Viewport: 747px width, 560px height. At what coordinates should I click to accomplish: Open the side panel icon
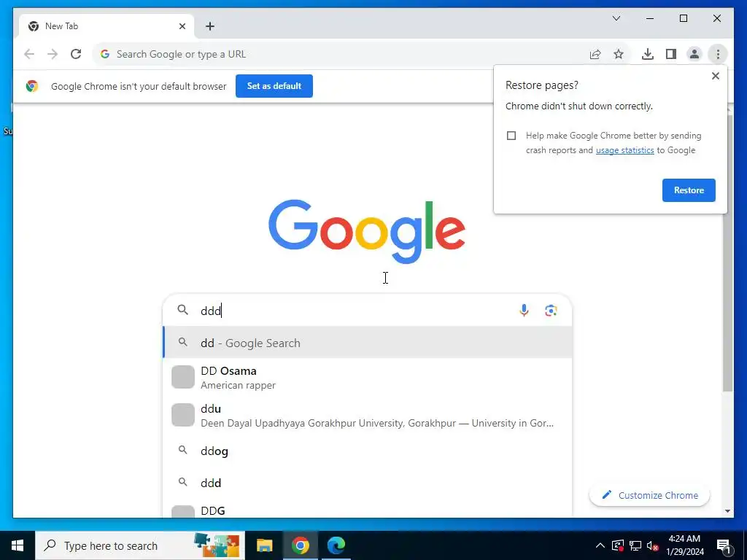coord(671,54)
